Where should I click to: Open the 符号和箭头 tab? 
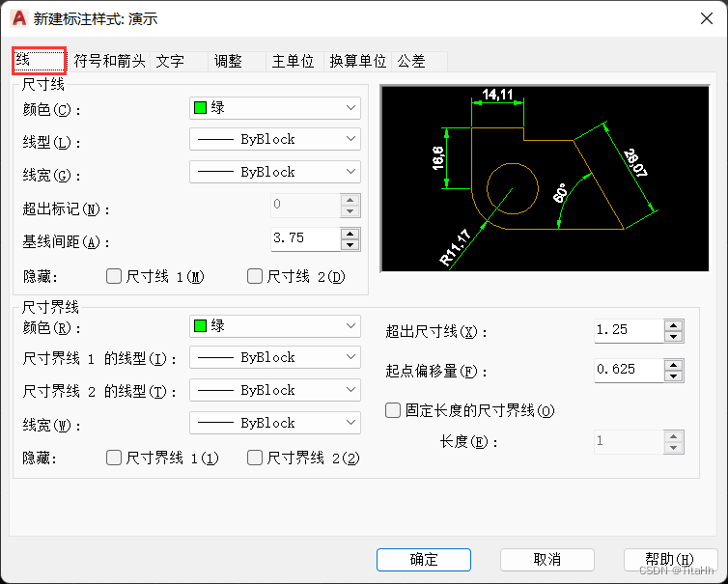pyautogui.click(x=109, y=61)
